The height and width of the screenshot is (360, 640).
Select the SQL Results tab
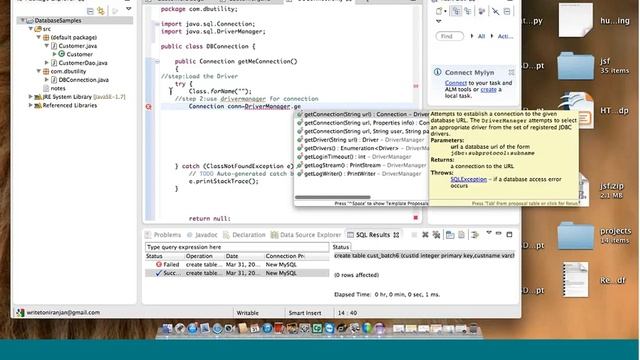373,235
